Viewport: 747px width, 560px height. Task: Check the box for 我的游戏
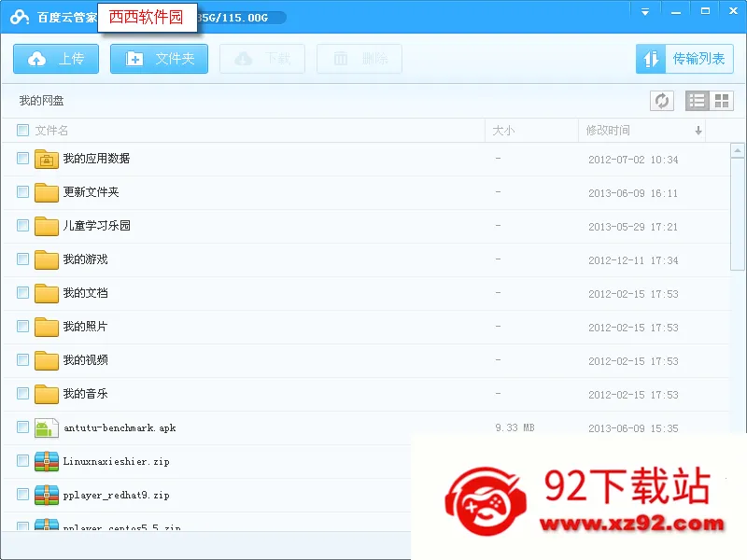22,259
